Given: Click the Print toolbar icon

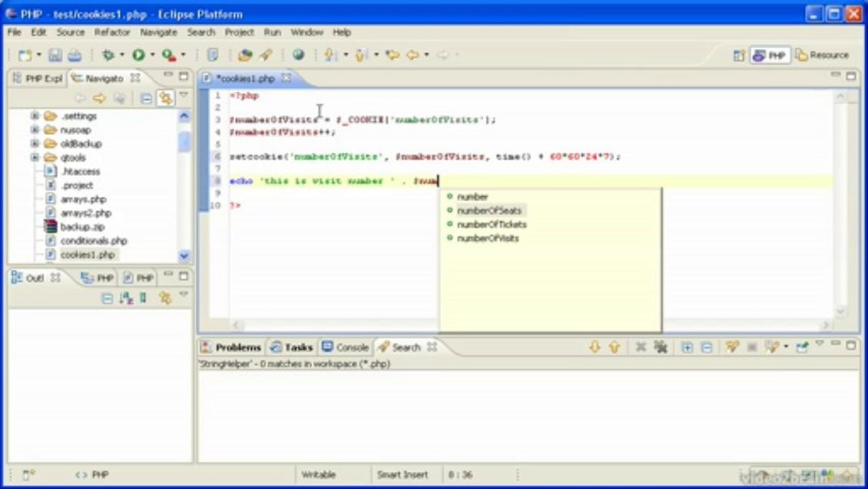Looking at the screenshot, I should (x=75, y=55).
